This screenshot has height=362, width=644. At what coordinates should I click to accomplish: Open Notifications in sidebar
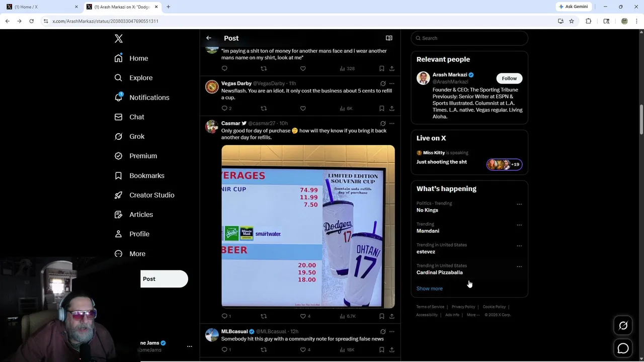tap(142, 98)
